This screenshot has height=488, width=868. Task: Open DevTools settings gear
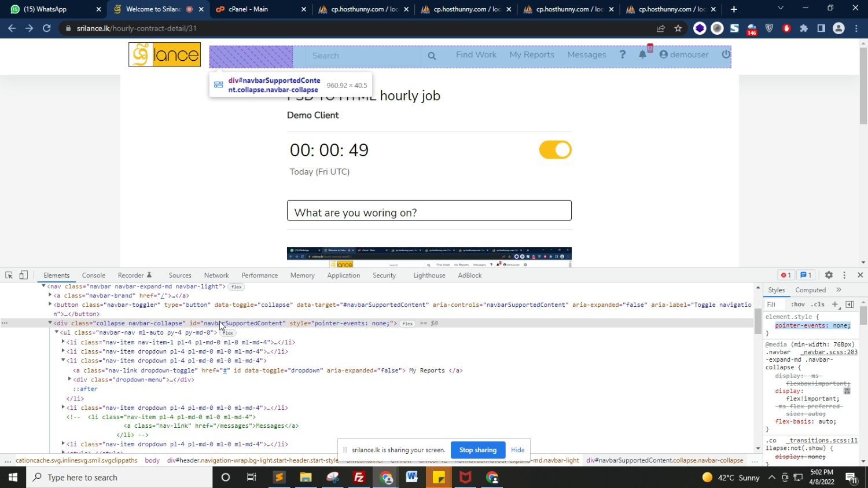[829, 276]
